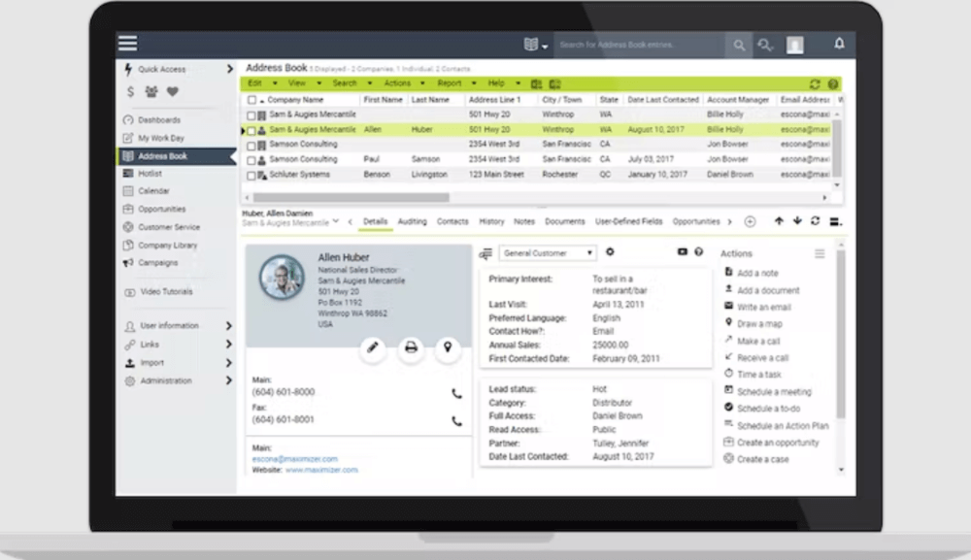Open Dashboards in the sidebar
Viewport: 971px width, 560px height.
coord(159,120)
